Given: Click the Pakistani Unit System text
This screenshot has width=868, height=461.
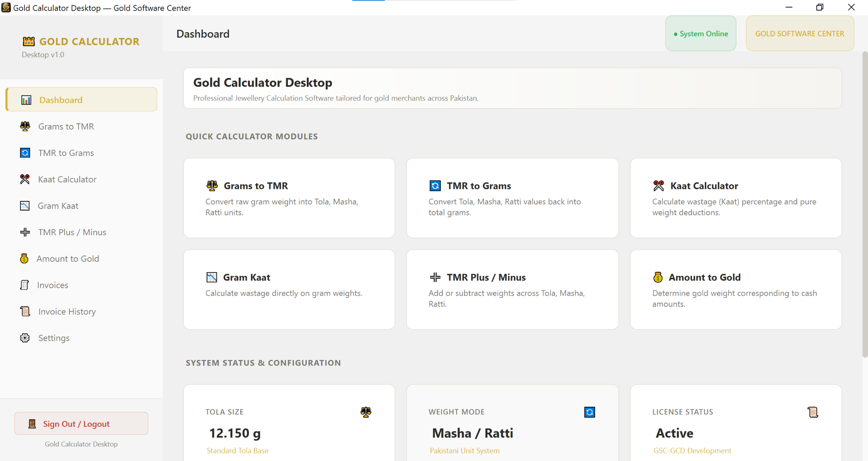Looking at the screenshot, I should (x=465, y=451).
